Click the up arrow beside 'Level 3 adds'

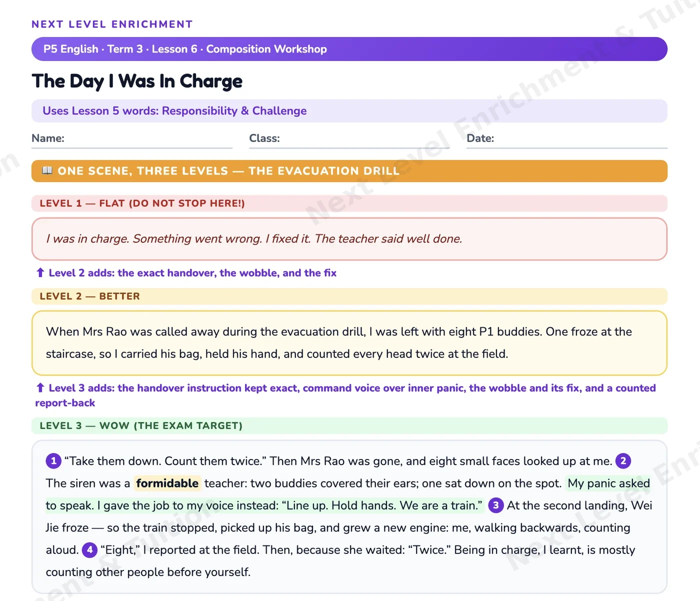[40, 387]
